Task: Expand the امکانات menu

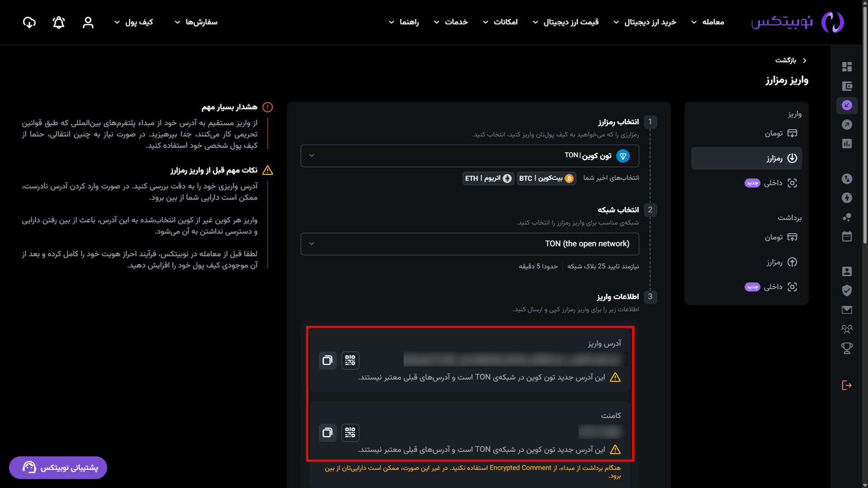Action: click(x=500, y=22)
